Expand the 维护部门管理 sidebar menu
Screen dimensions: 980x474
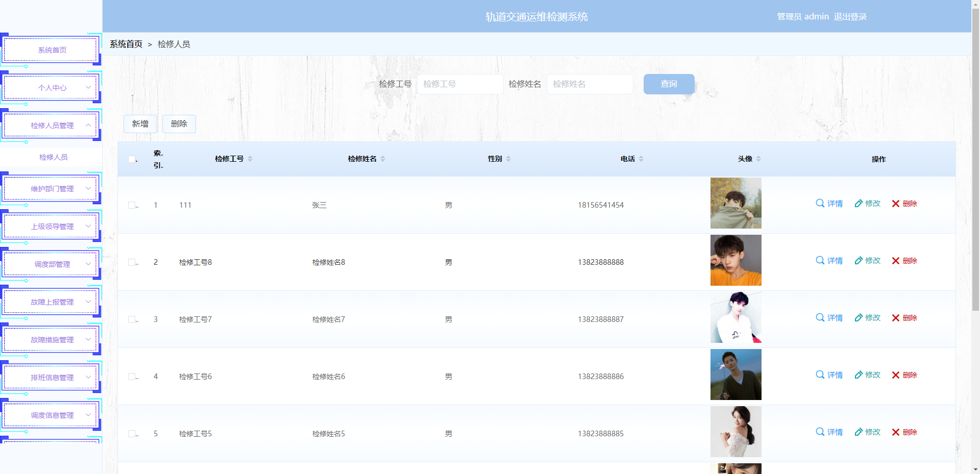(51, 189)
